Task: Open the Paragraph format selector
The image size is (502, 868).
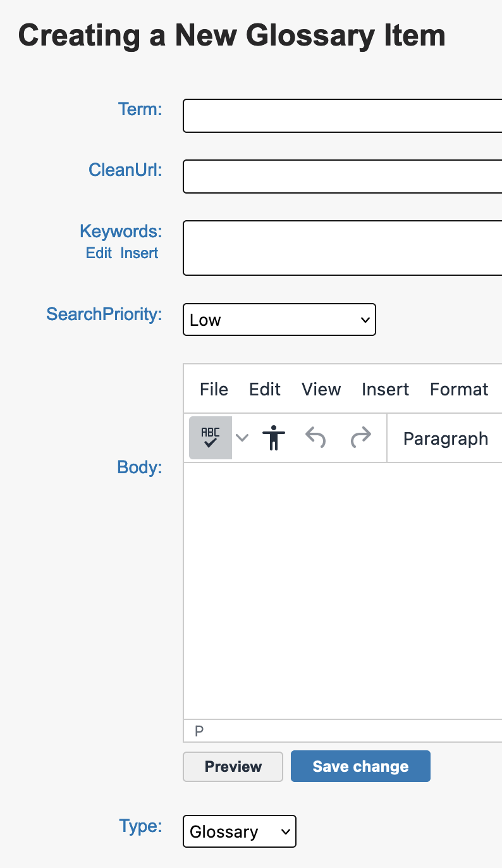Action: click(x=446, y=438)
